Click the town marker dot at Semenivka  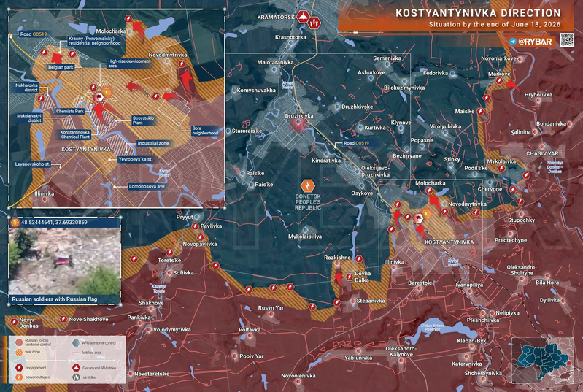(387, 64)
